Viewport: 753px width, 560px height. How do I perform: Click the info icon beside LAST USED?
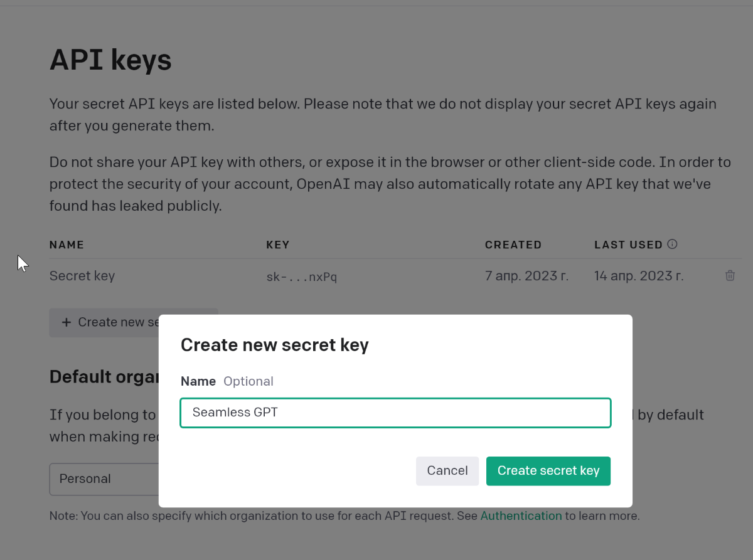(672, 244)
